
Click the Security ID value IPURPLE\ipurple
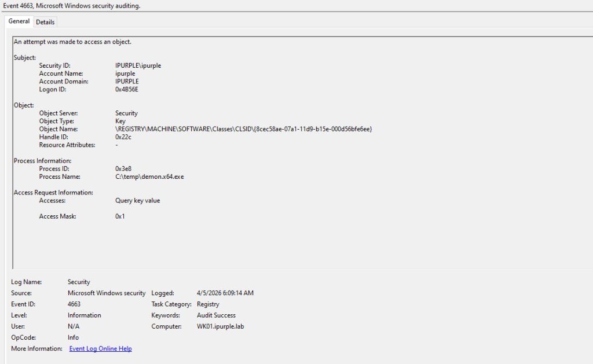[138, 65]
